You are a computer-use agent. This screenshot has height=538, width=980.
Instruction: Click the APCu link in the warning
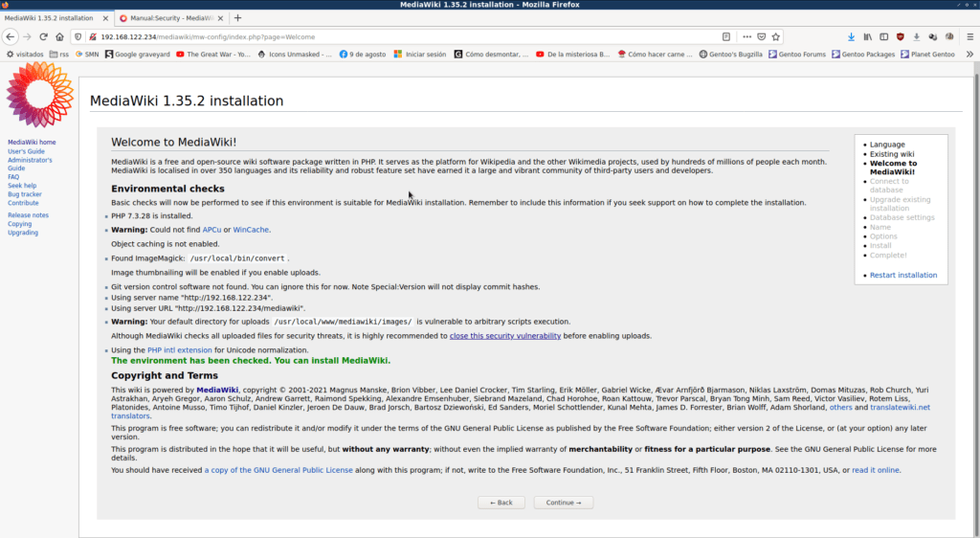point(212,230)
